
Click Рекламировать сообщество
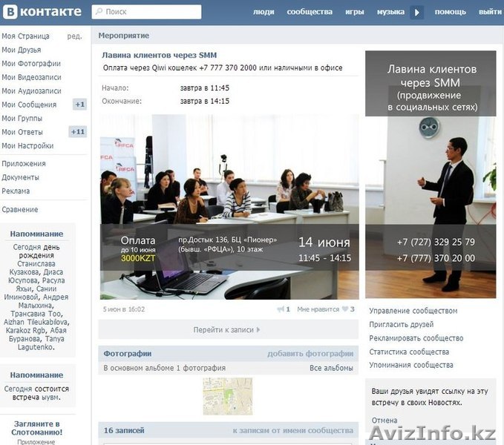coord(416,338)
